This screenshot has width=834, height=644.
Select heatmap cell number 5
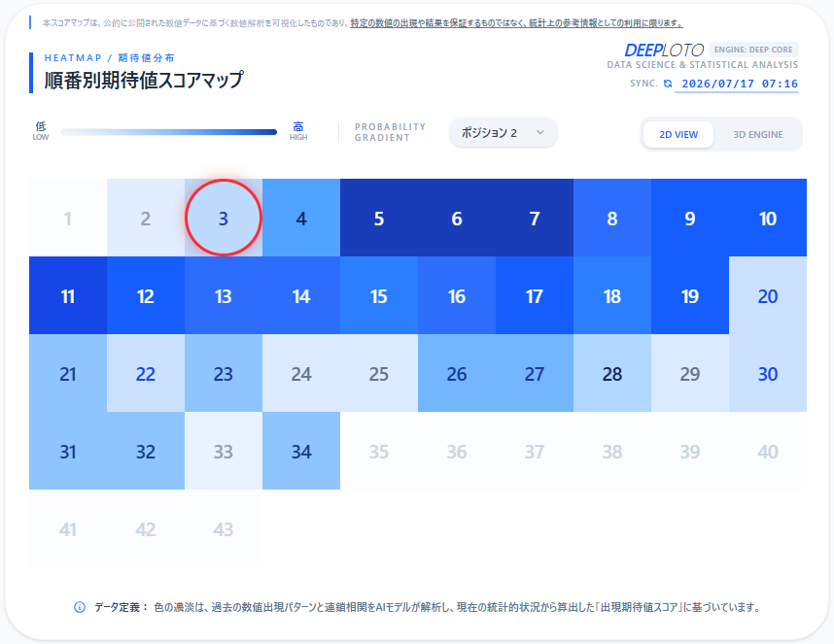click(379, 218)
